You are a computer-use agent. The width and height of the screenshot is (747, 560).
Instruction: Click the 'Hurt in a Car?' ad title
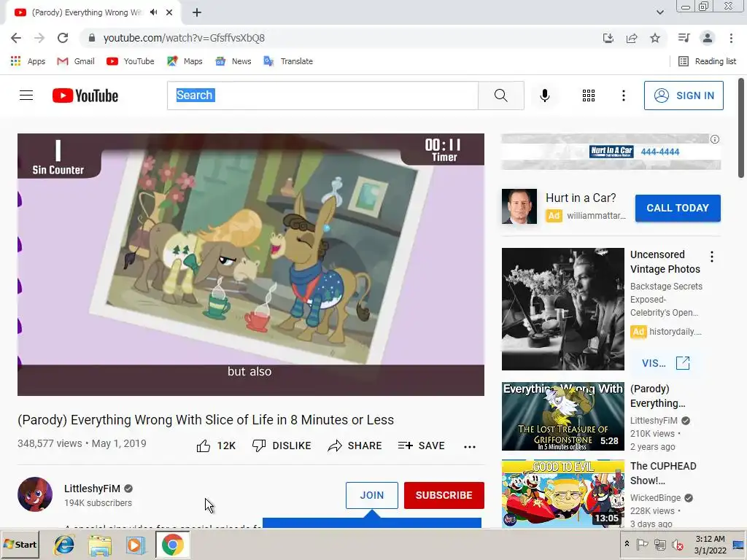pyautogui.click(x=581, y=198)
